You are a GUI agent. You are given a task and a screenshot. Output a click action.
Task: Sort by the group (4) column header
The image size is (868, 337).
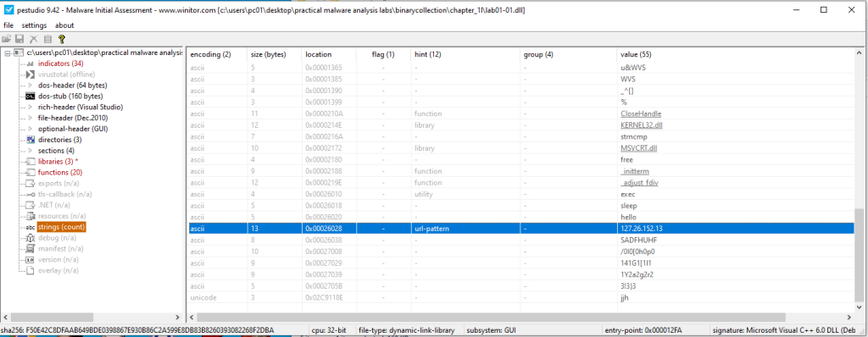click(569, 54)
